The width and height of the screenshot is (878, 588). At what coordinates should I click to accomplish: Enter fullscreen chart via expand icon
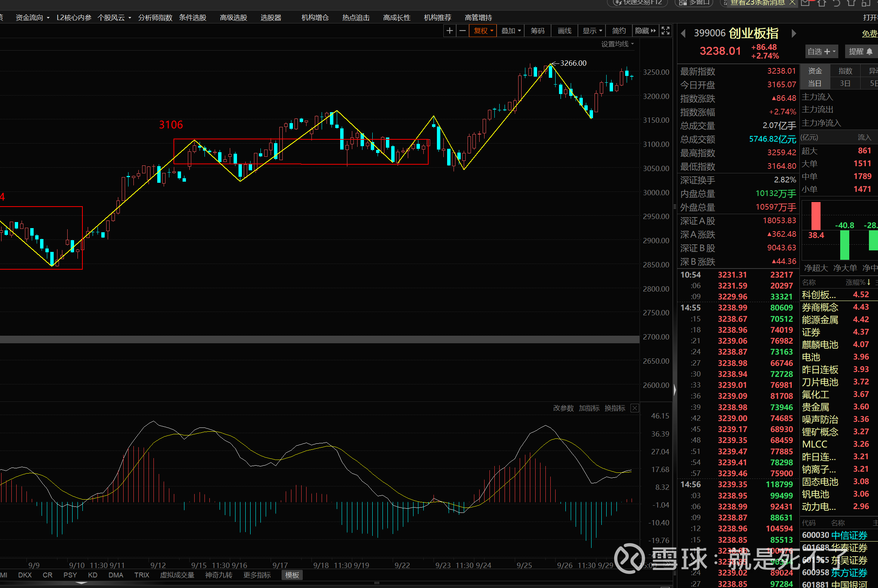(666, 31)
